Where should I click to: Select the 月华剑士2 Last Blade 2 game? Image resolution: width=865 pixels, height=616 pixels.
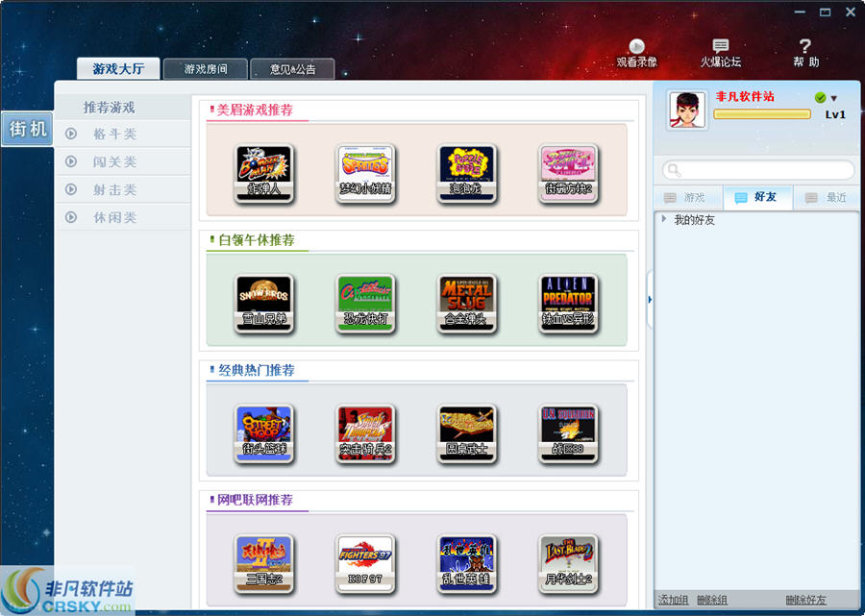coord(568,563)
